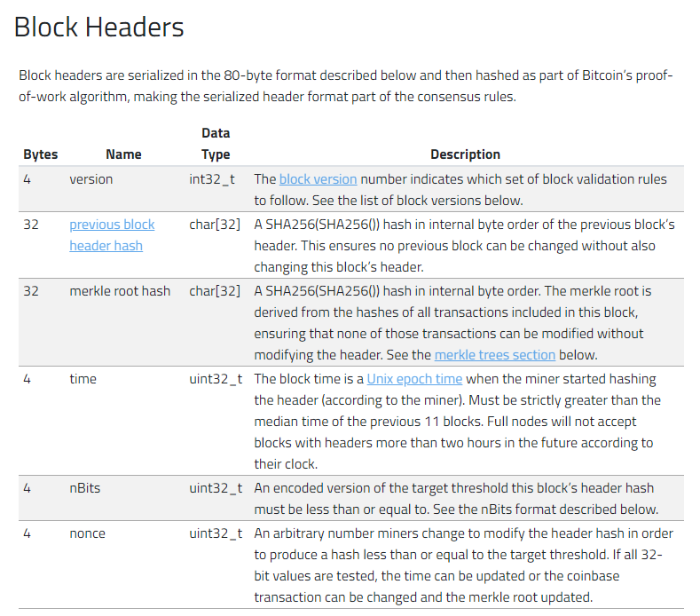Select the nBits field name cell
700x616 pixels.
[85, 488]
